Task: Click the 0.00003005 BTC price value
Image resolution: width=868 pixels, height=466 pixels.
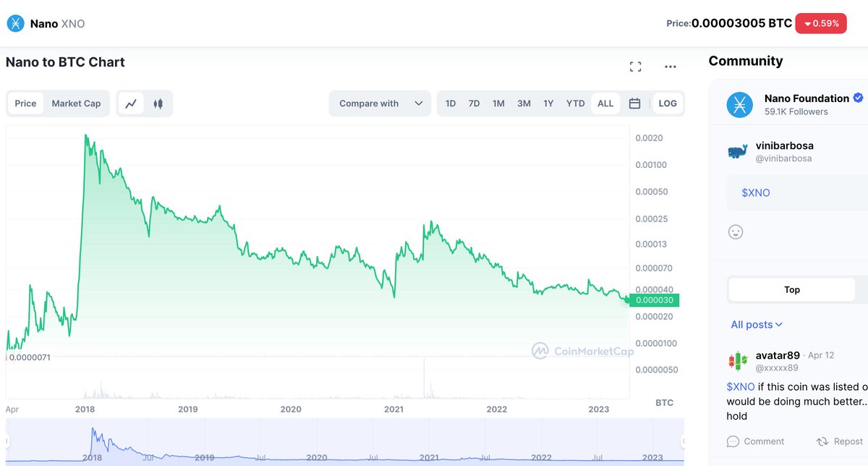Action: tap(741, 23)
